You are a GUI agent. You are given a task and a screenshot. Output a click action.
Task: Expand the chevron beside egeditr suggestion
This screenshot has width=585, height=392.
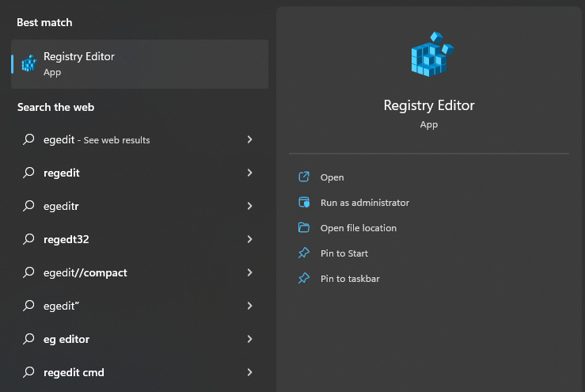[x=250, y=206]
